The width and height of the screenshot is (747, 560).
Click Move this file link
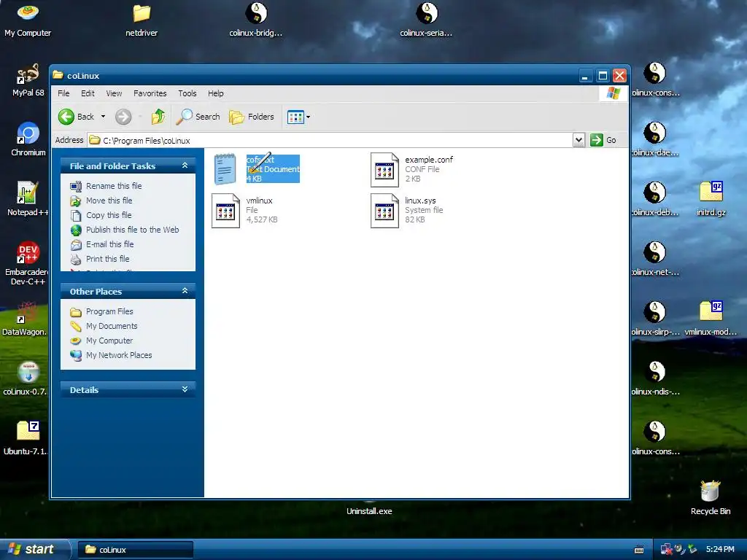(109, 201)
